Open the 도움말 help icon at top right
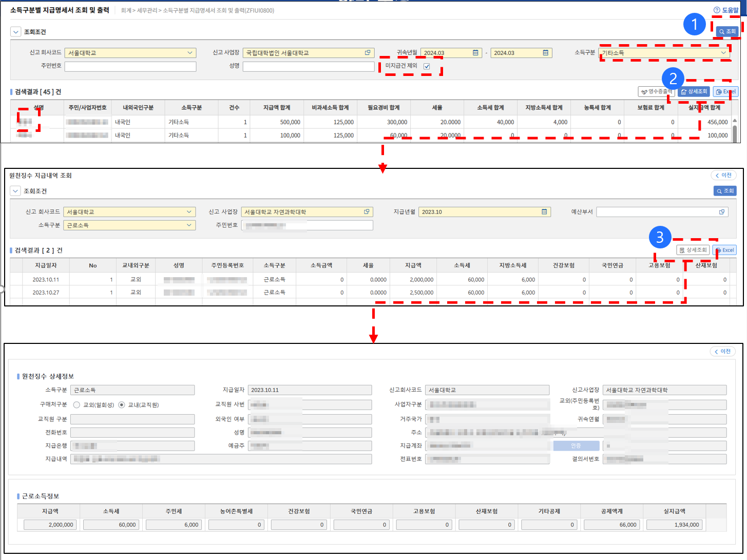 point(717,10)
